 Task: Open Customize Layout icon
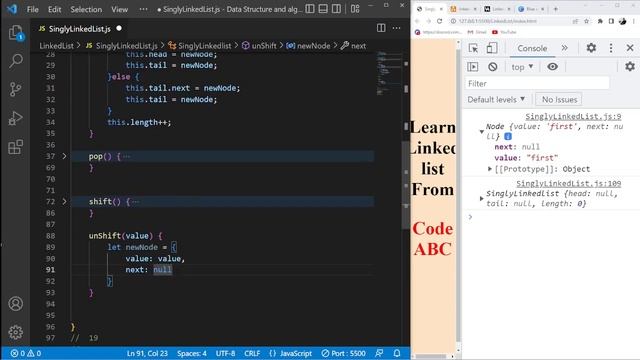tap(355, 9)
